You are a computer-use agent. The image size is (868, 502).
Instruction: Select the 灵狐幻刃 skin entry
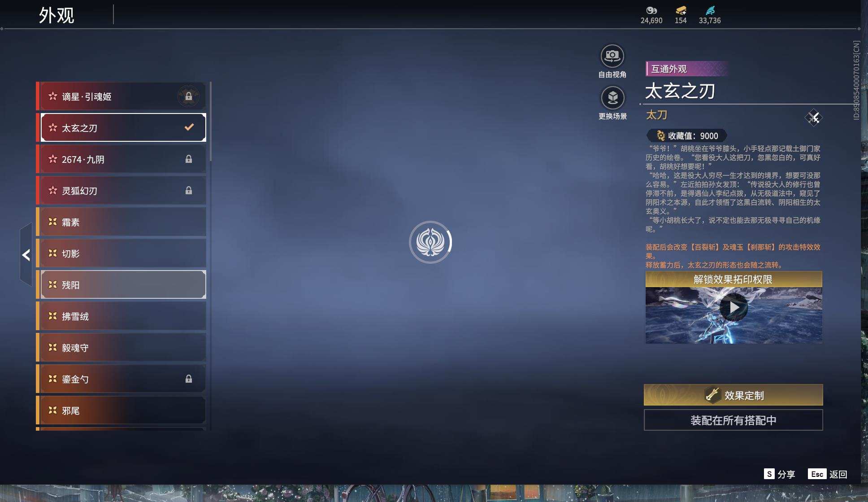[x=121, y=191]
